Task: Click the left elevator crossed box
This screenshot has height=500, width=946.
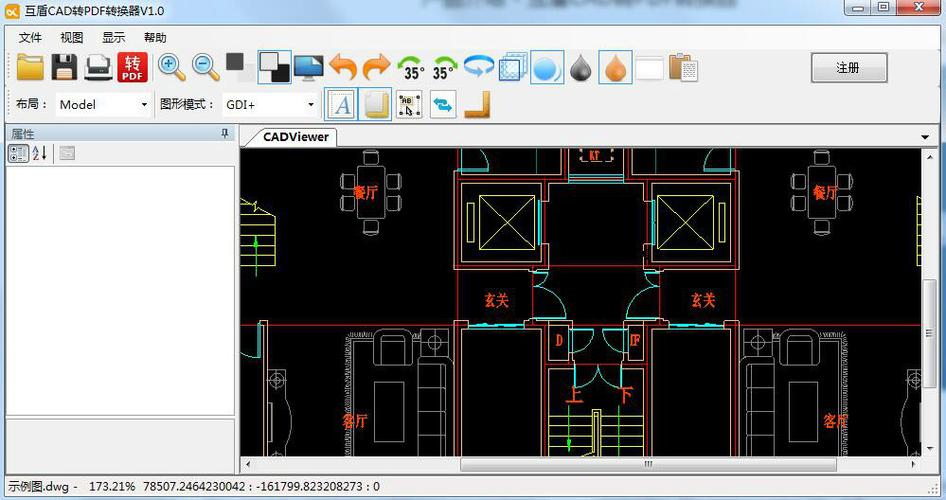Action: (x=507, y=222)
